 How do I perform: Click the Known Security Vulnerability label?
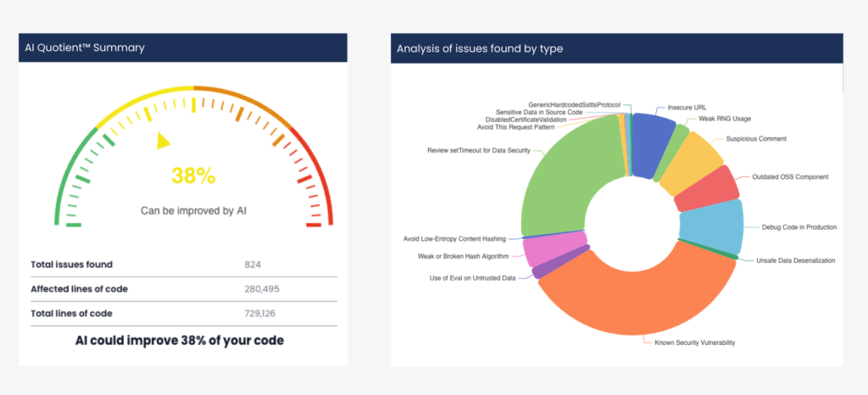695,342
